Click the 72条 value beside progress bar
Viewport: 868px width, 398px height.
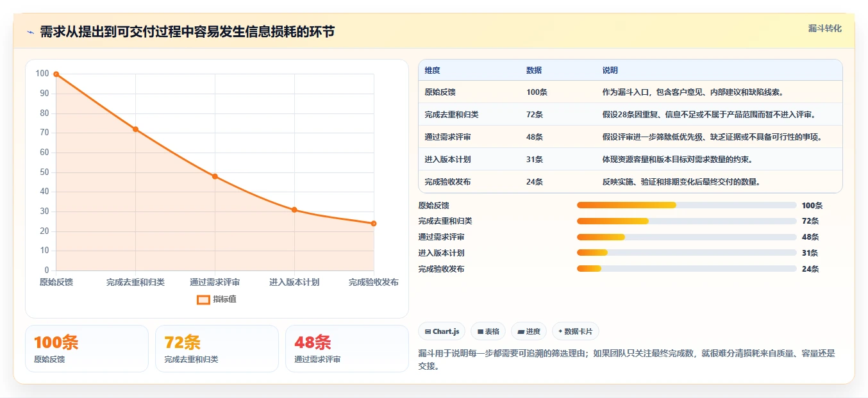(810, 221)
